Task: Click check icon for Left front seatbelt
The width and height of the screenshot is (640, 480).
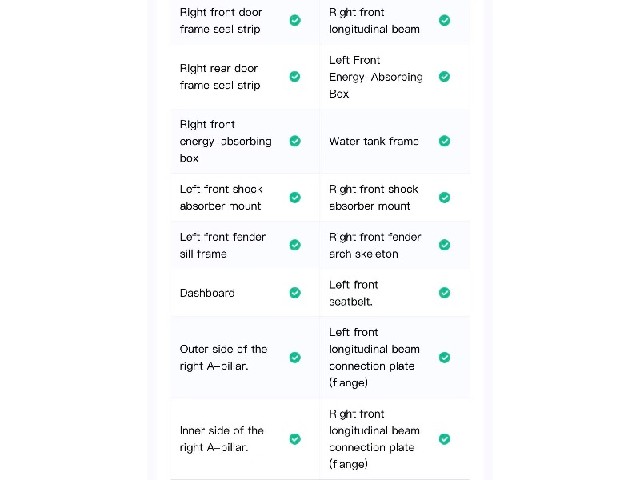Action: click(444, 293)
